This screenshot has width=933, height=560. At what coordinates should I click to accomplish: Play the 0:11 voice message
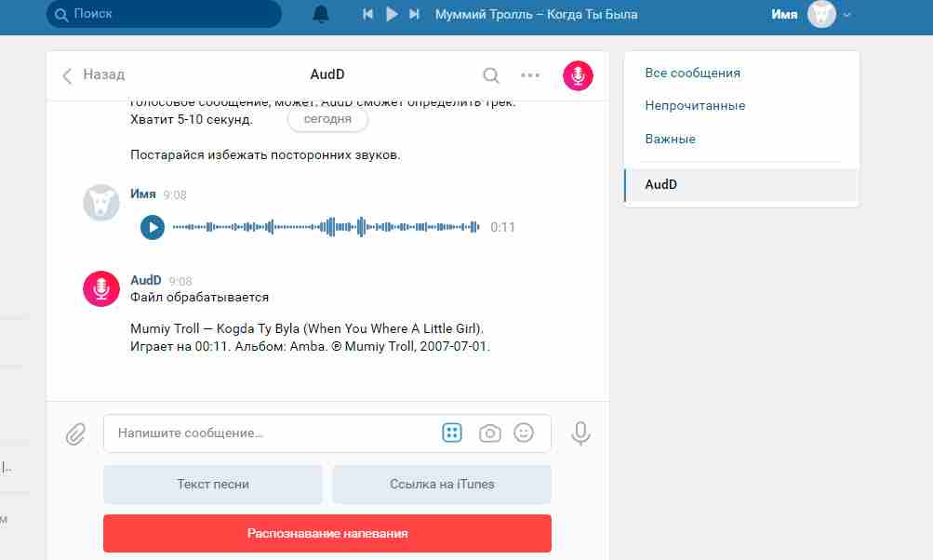pos(153,227)
